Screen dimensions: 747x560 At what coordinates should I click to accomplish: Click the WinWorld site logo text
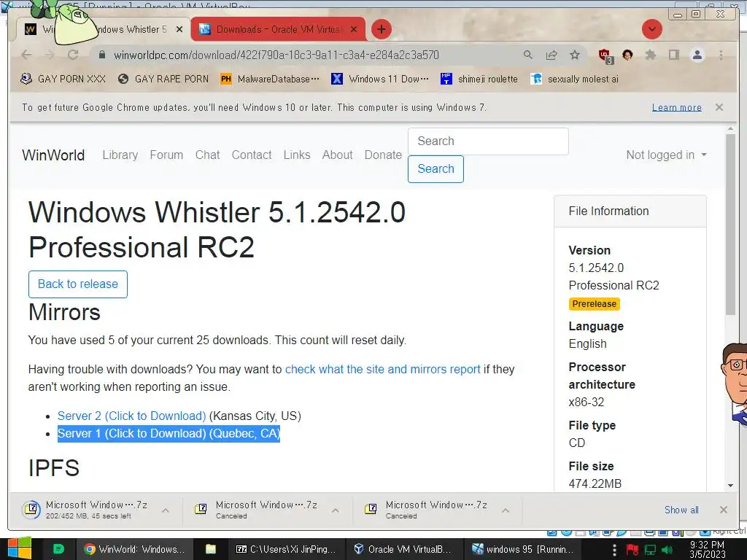click(53, 155)
